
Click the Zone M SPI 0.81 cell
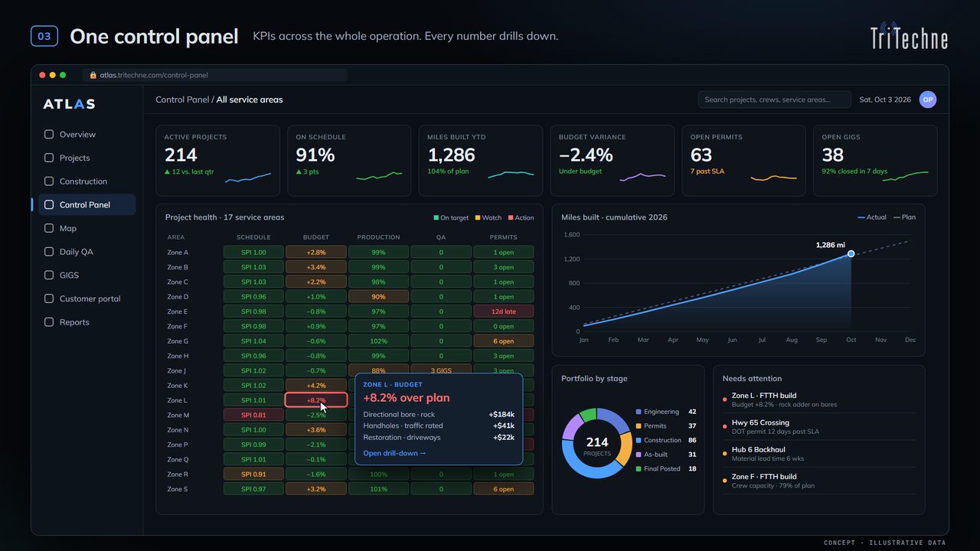(x=253, y=415)
